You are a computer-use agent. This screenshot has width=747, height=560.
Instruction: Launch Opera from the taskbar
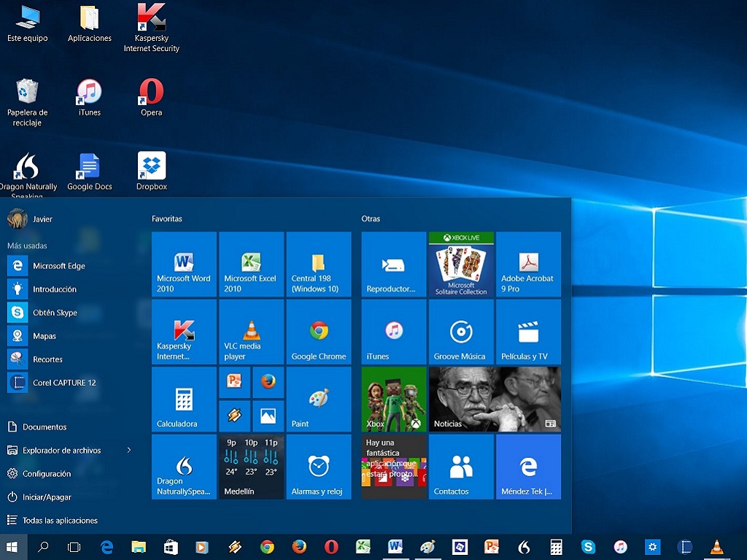[331, 547]
